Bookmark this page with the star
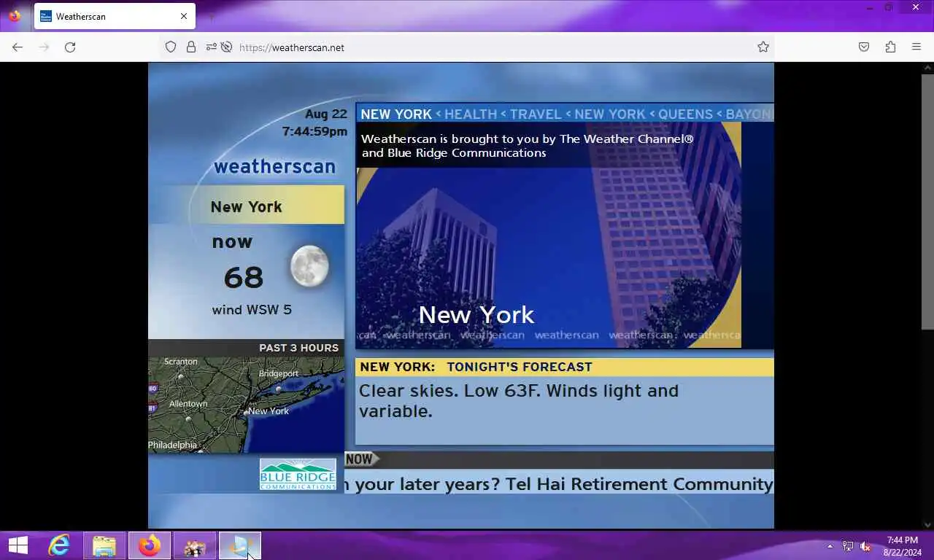 (763, 47)
